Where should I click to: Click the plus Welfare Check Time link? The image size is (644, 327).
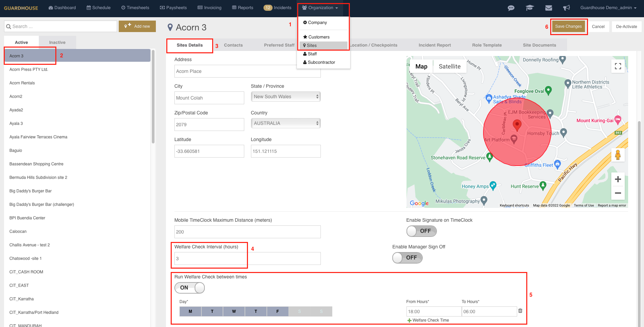428,320
